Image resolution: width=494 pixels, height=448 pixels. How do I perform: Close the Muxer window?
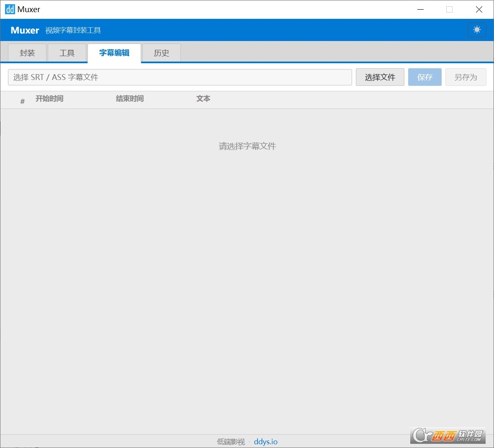point(479,9)
